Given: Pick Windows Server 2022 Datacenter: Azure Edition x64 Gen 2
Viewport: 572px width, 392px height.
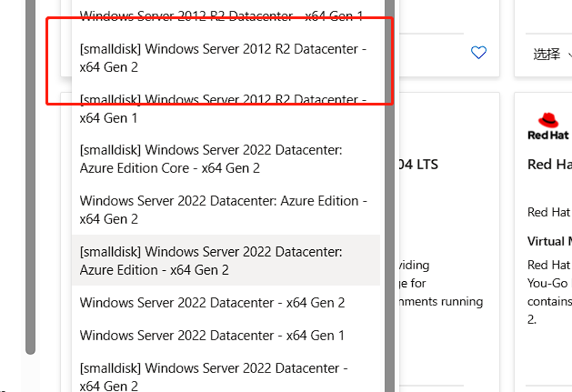Looking at the screenshot, I should (226, 210).
